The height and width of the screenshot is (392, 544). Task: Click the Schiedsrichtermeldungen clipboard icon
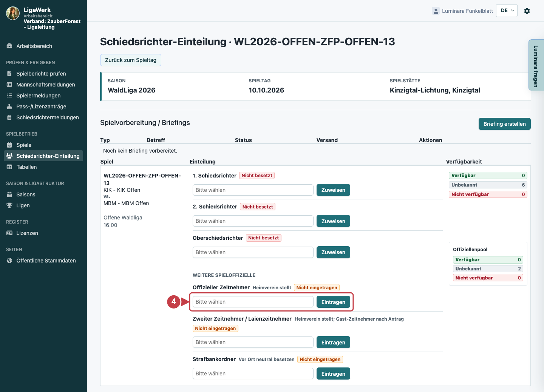(x=9, y=117)
